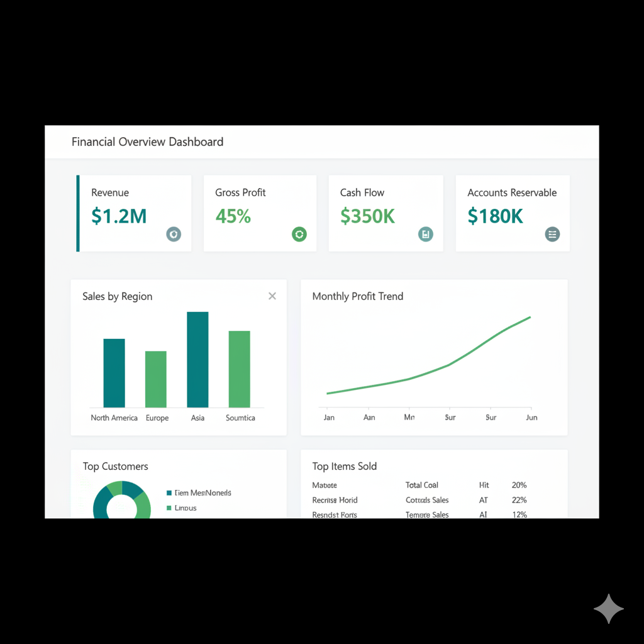Image resolution: width=644 pixels, height=644 pixels.
Task: Switch to the Monthly Profit Trend card
Action: pos(357,296)
